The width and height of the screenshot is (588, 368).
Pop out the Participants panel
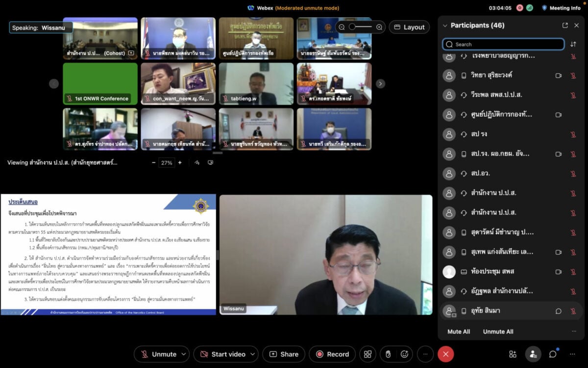pyautogui.click(x=565, y=26)
